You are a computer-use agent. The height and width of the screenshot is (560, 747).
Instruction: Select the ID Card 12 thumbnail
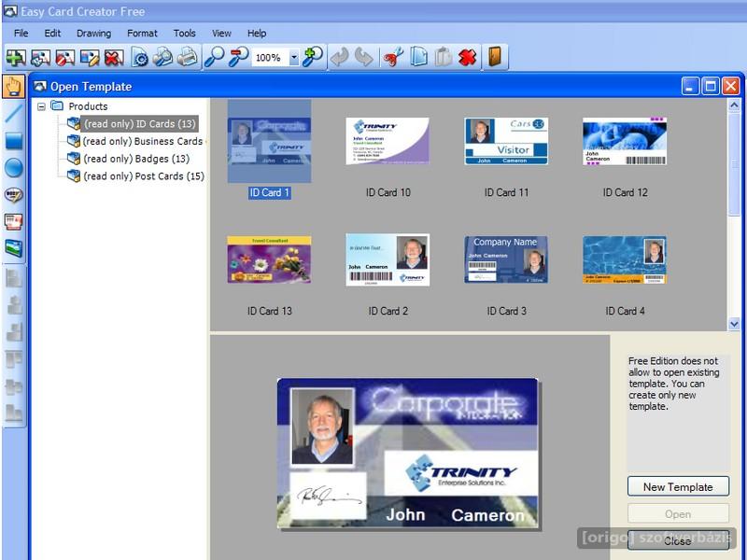(625, 141)
